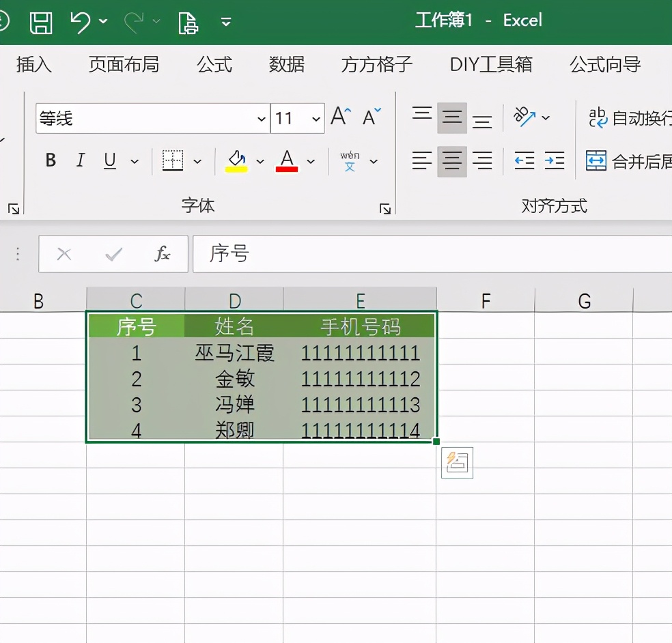Expand the borders dropdown arrow
This screenshot has height=643, width=672.
(x=197, y=162)
